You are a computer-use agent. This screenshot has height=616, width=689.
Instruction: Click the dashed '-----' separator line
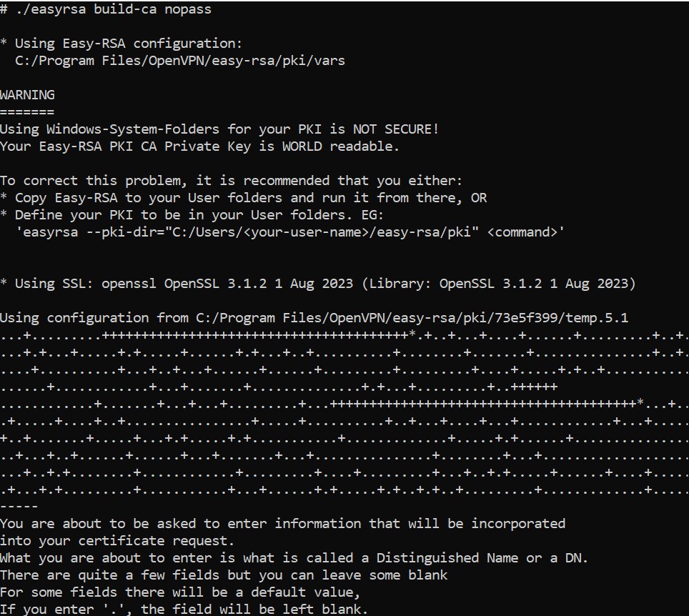click(x=19, y=507)
